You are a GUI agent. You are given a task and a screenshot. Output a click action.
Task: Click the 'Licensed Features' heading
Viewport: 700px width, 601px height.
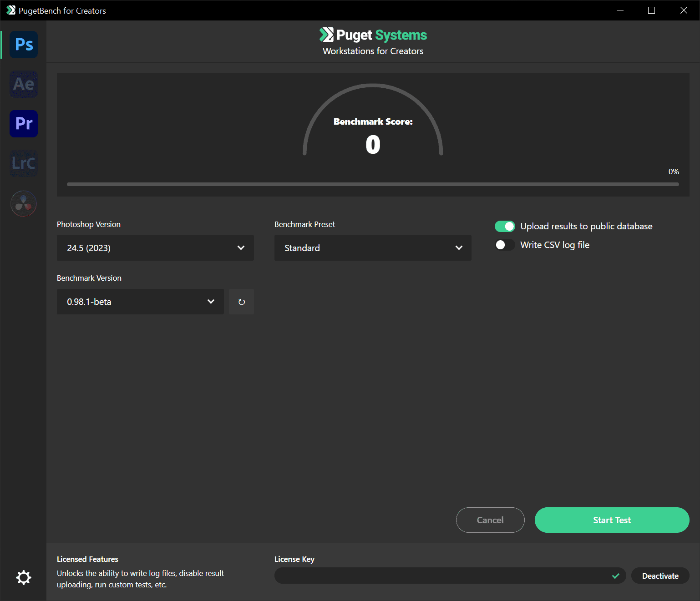click(87, 559)
